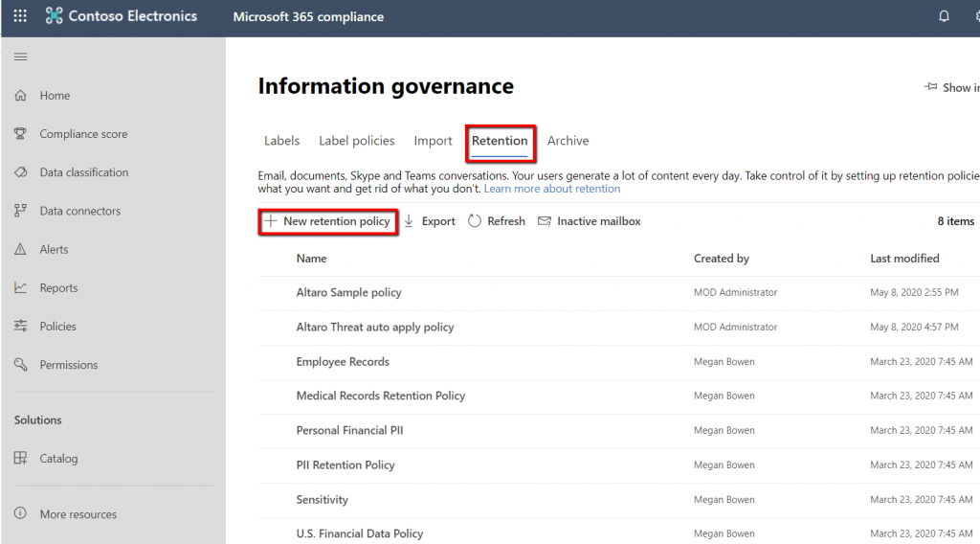
Task: Click the Data connectors icon
Action: [x=21, y=211]
